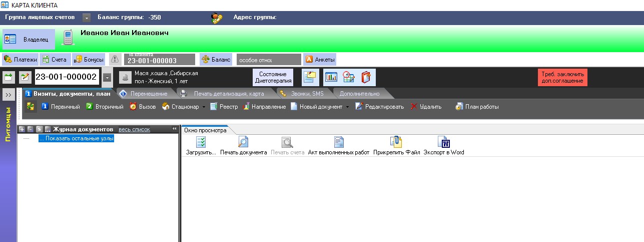Click Прикрепить Файл paperclip icon
Viewport: 644px width, 242px height.
396,142
